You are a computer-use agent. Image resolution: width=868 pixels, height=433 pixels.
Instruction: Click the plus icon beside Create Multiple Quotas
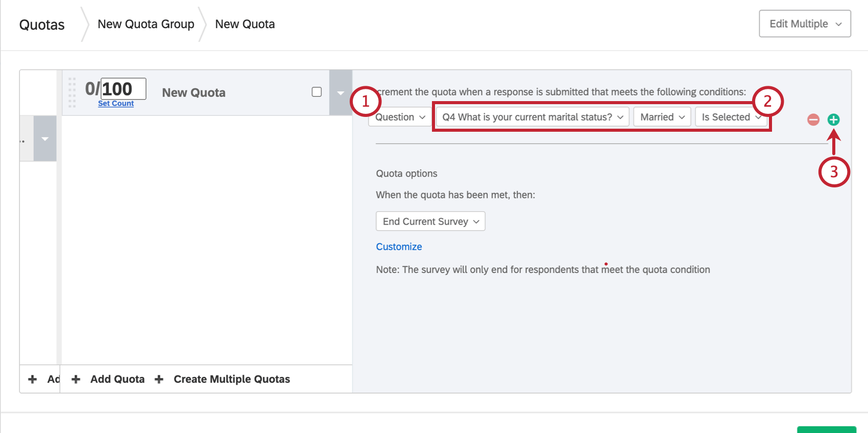[x=159, y=379]
